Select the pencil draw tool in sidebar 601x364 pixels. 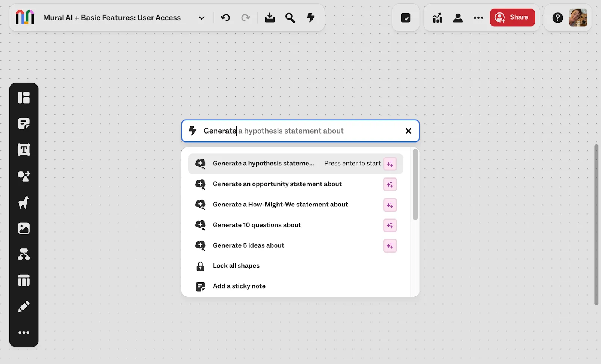click(x=24, y=307)
